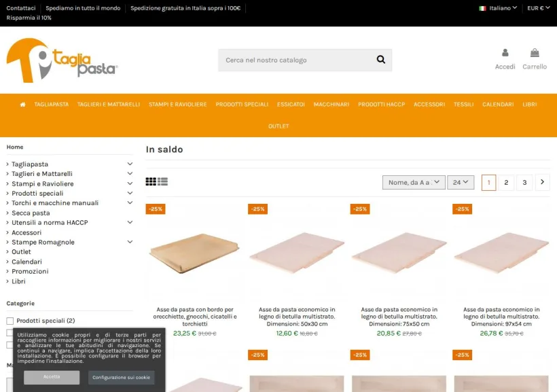The height and width of the screenshot is (392, 557).
Task: Switch to grid view layout
Action: (x=151, y=181)
